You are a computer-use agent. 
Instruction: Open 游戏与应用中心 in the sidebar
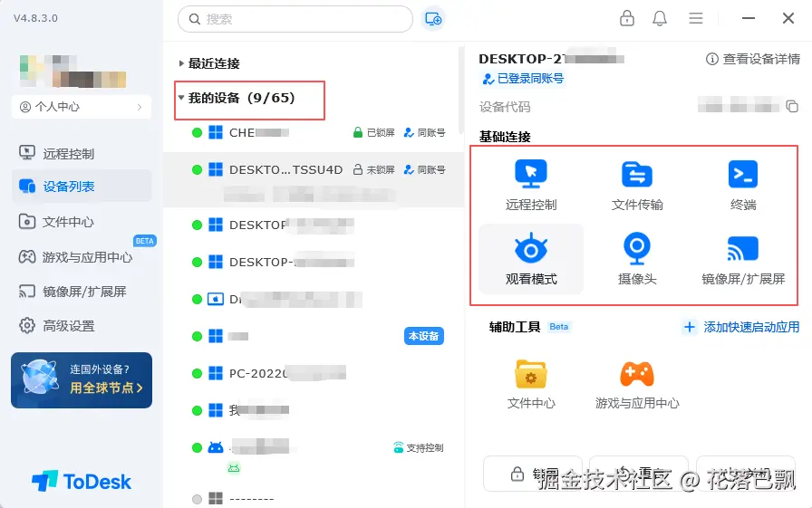pyautogui.click(x=82, y=256)
